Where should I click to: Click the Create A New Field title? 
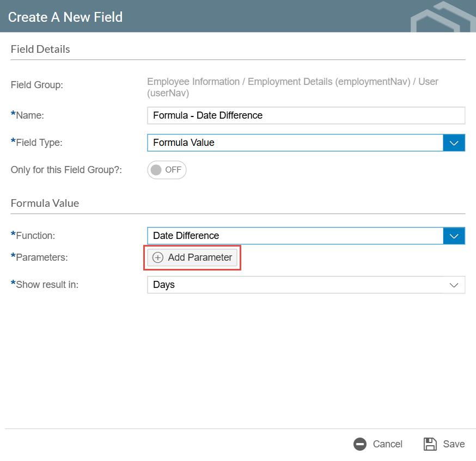65,17
